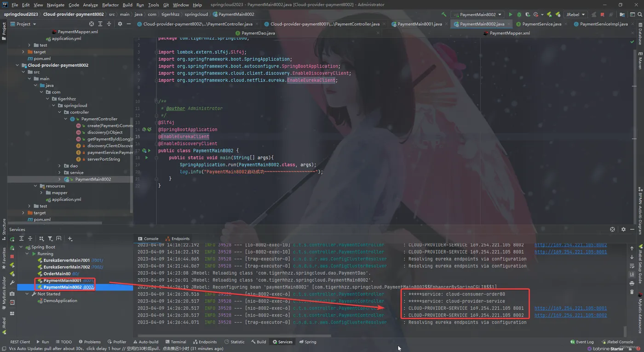Screen dimensions: 644x352
Task: Collapse the Running group in Services
Action: [x=28, y=254]
